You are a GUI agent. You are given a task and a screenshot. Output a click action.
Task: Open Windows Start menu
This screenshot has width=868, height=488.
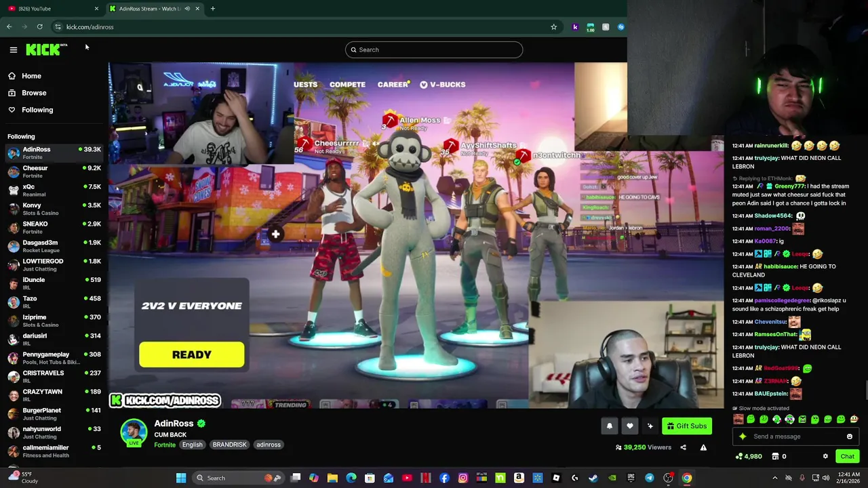coord(181,479)
